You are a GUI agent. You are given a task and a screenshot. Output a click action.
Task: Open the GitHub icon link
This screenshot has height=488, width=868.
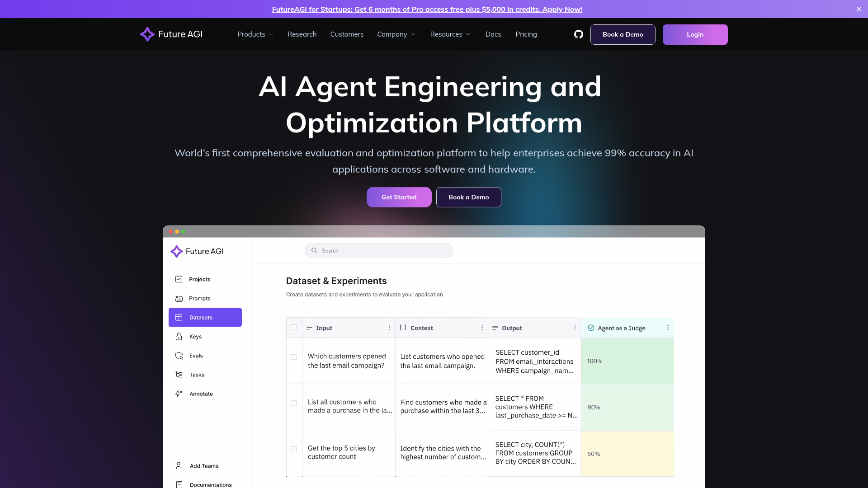(x=578, y=34)
